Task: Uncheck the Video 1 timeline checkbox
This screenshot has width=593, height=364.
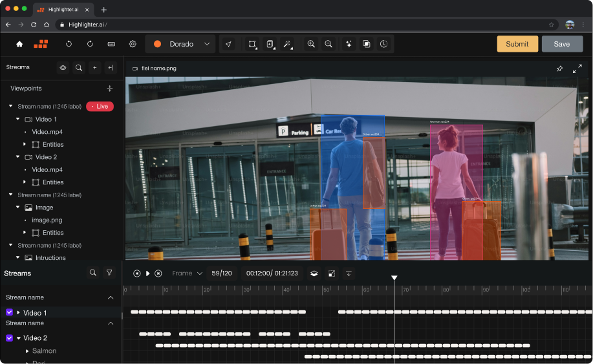Action: (x=10, y=312)
